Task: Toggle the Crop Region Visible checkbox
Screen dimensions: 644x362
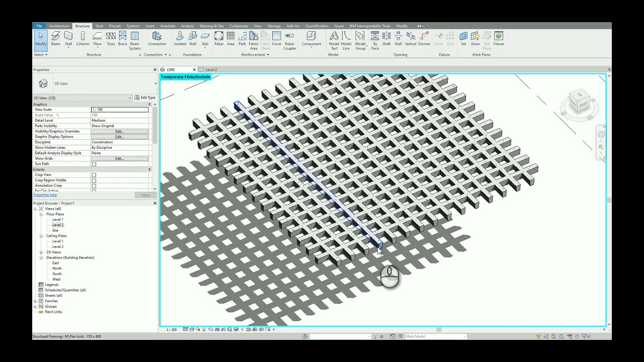Action: 94,180
